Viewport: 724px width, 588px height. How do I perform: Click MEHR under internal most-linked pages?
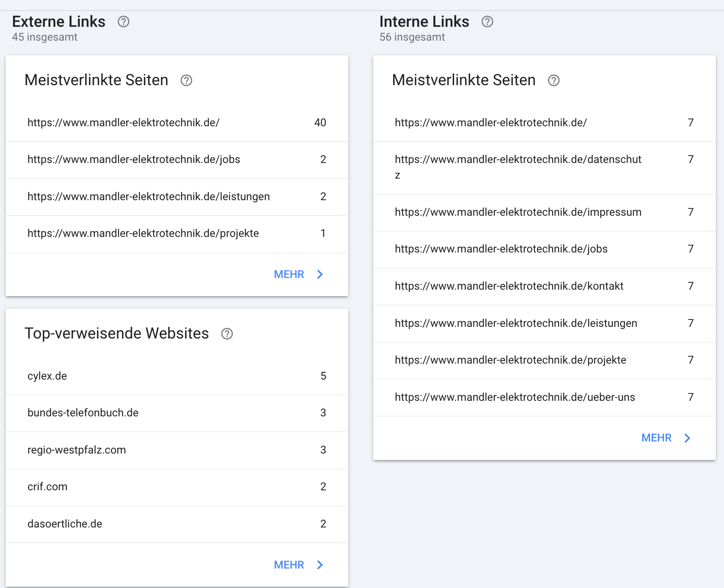tap(656, 438)
